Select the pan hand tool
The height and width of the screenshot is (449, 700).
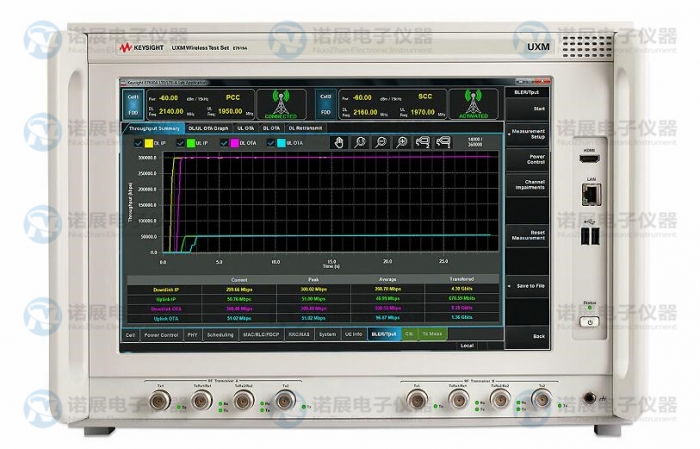pos(338,143)
